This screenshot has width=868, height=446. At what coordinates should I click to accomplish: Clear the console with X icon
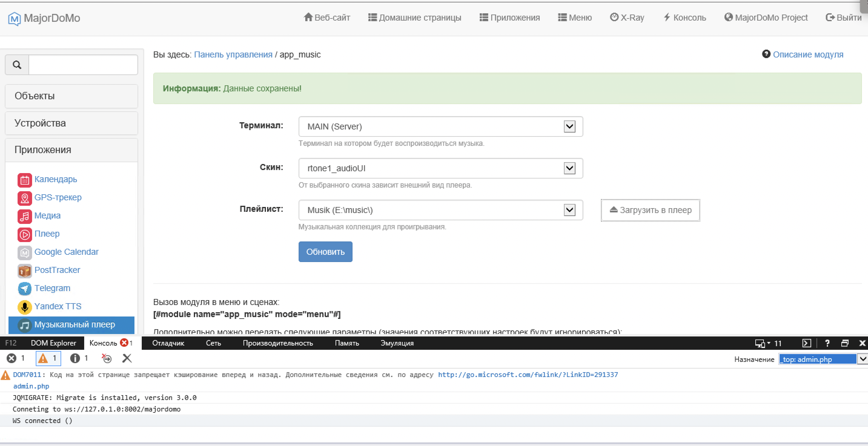pos(127,358)
